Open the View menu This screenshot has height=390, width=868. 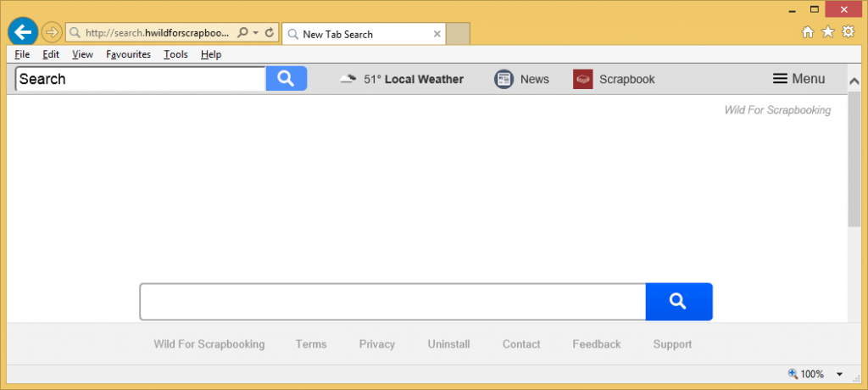pyautogui.click(x=82, y=54)
